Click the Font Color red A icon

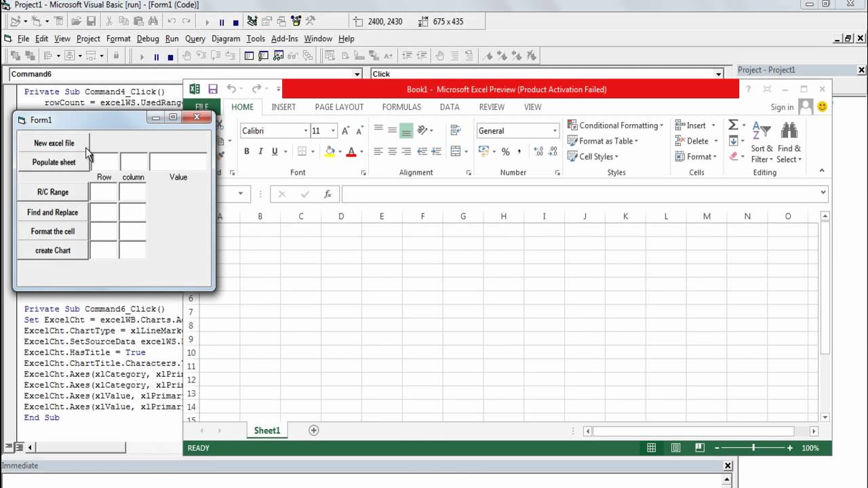click(x=351, y=151)
